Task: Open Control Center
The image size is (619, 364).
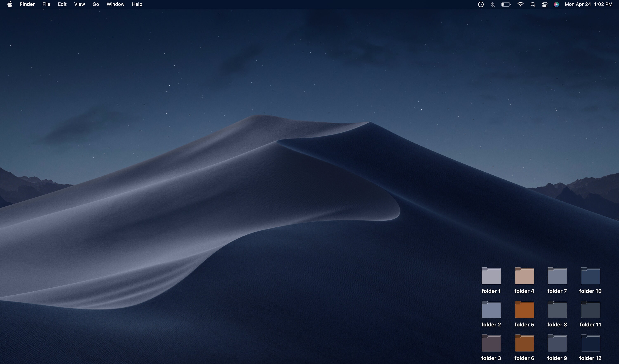Action: pyautogui.click(x=545, y=4)
